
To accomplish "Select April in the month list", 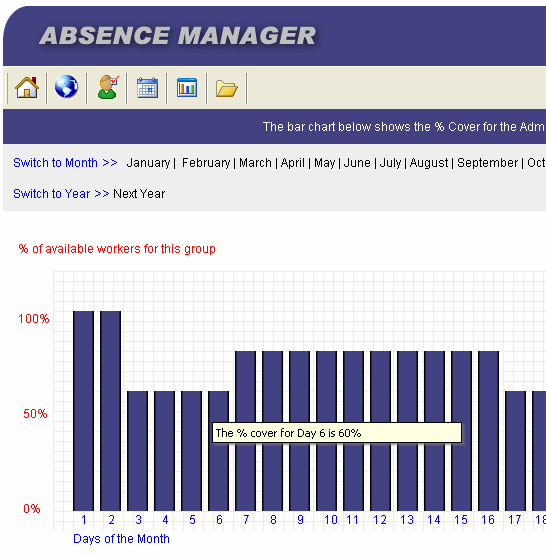I will (292, 163).
